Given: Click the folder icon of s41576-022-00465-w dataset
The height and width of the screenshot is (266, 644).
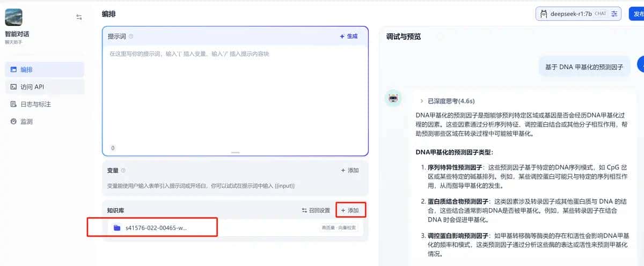Looking at the screenshot, I should 117,228.
